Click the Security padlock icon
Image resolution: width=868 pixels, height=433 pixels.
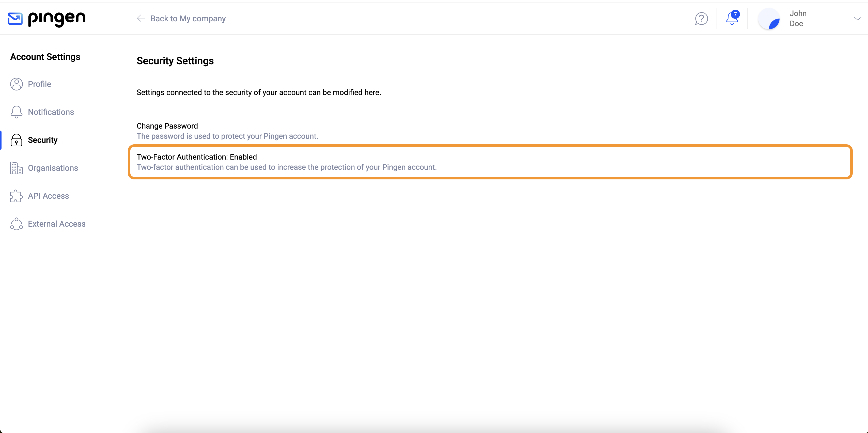click(x=16, y=140)
